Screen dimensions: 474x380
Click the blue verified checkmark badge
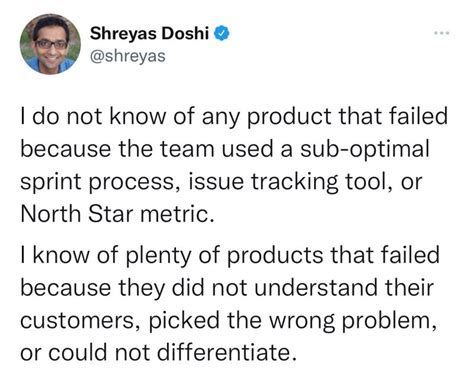(222, 33)
